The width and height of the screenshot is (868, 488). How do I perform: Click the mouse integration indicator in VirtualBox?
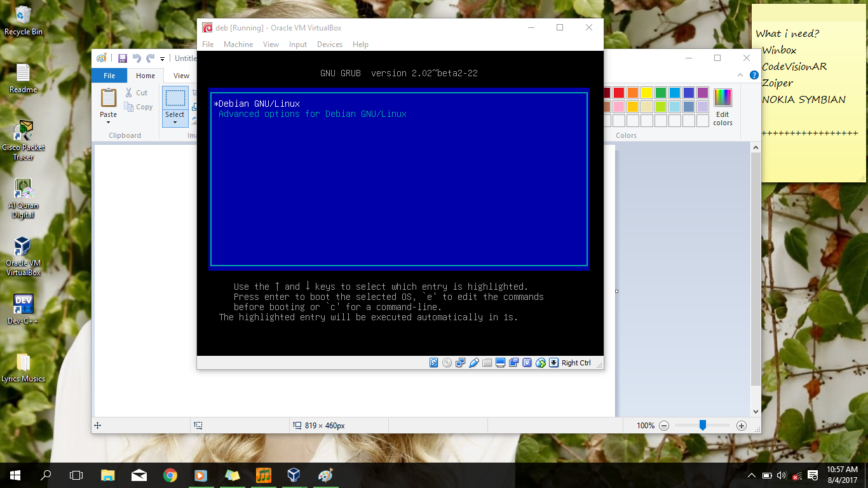coord(540,363)
